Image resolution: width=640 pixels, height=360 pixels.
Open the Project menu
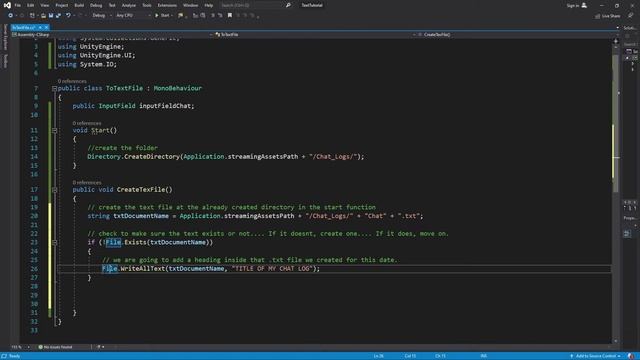click(x=62, y=5)
